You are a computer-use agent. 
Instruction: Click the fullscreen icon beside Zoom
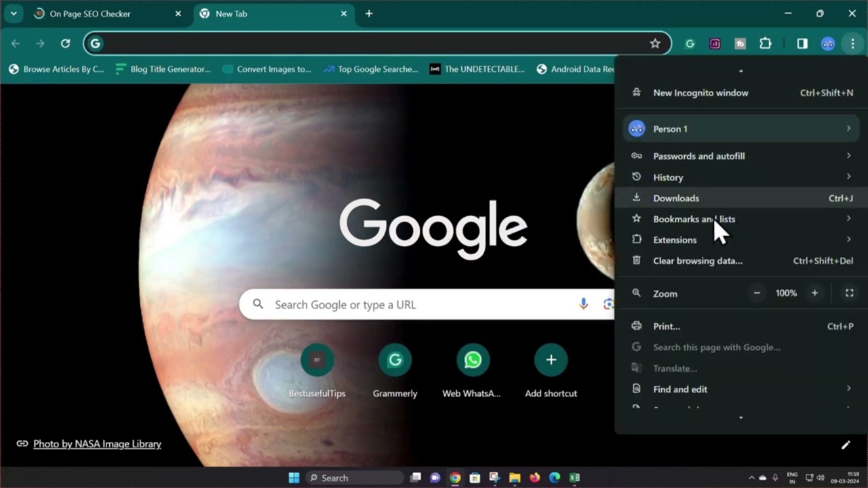849,293
